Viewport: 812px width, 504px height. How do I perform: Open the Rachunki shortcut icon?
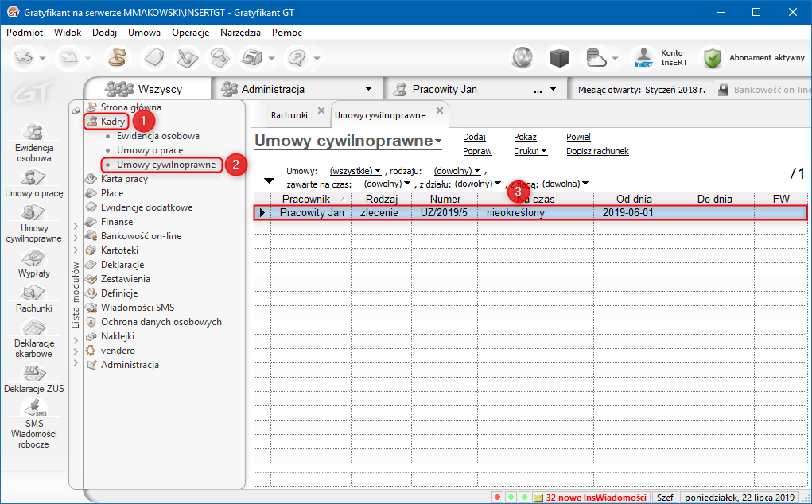pyautogui.click(x=33, y=293)
